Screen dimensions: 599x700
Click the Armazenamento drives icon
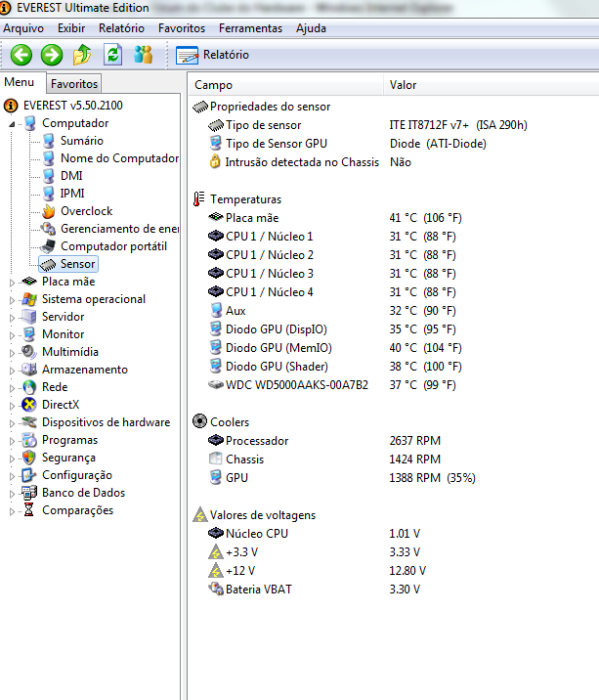pos(29,370)
